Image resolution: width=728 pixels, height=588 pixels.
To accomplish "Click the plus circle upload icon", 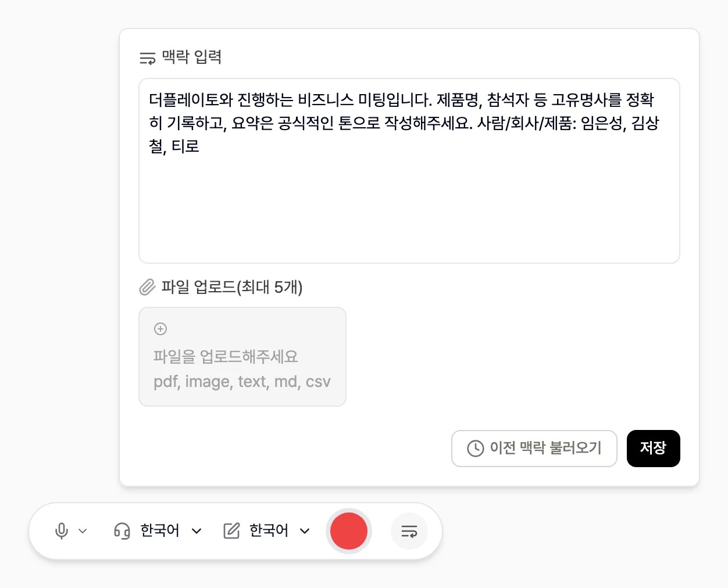I will coord(160,329).
